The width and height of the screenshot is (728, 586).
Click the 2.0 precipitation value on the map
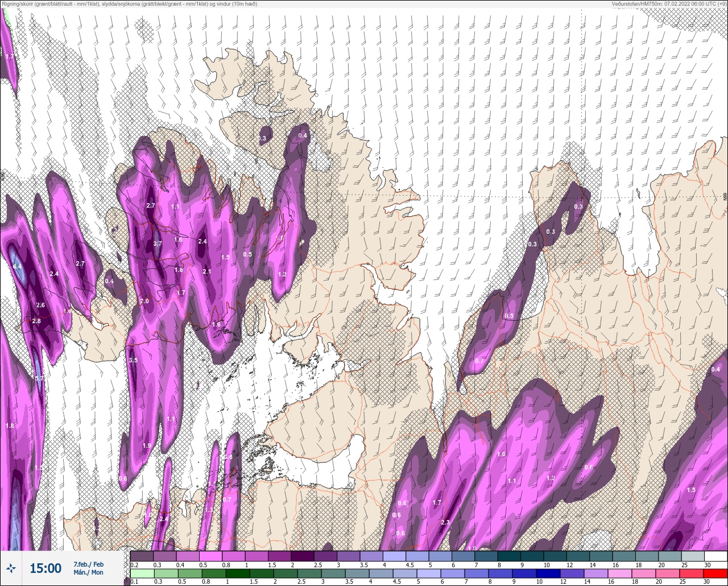coord(144,301)
